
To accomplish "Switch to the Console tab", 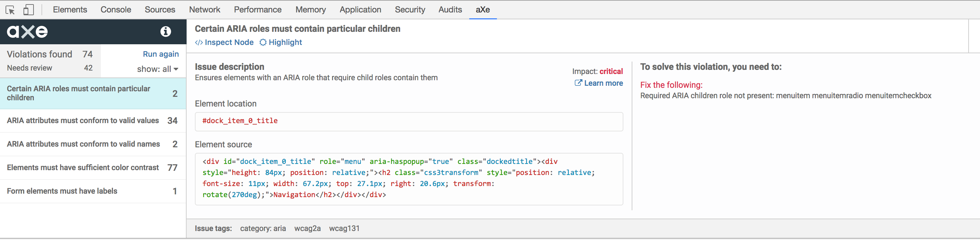I will coord(116,10).
